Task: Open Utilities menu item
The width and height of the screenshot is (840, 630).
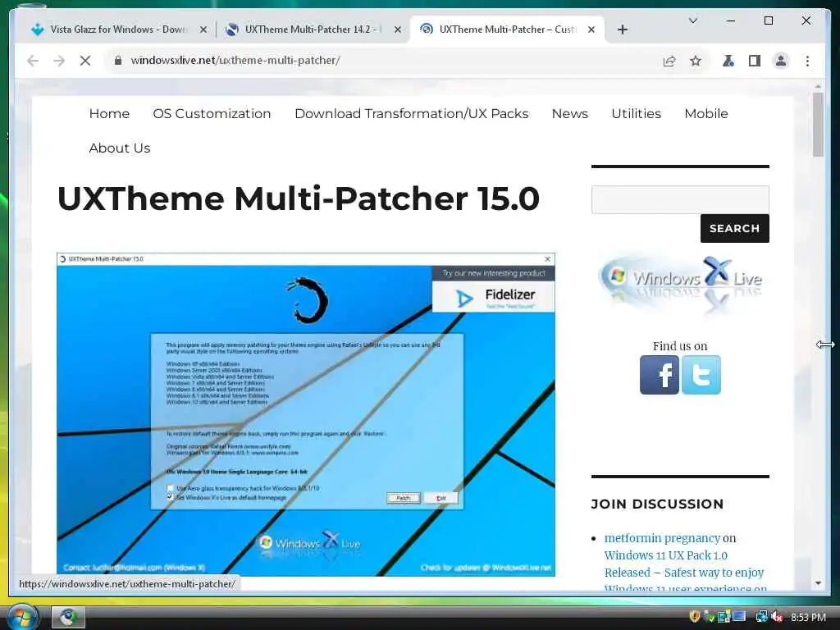Action: [636, 113]
